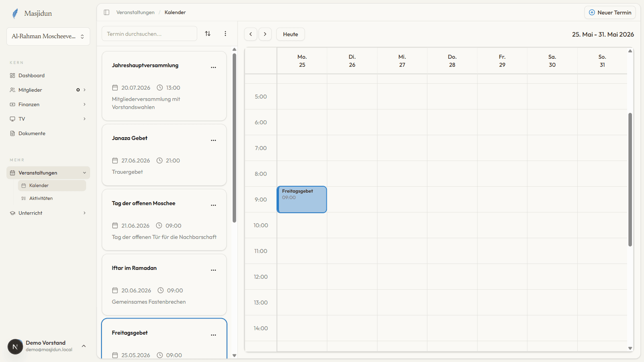This screenshot has height=362, width=644.
Task: Select the Jahreshauptversammlung event title
Action: tap(145, 65)
